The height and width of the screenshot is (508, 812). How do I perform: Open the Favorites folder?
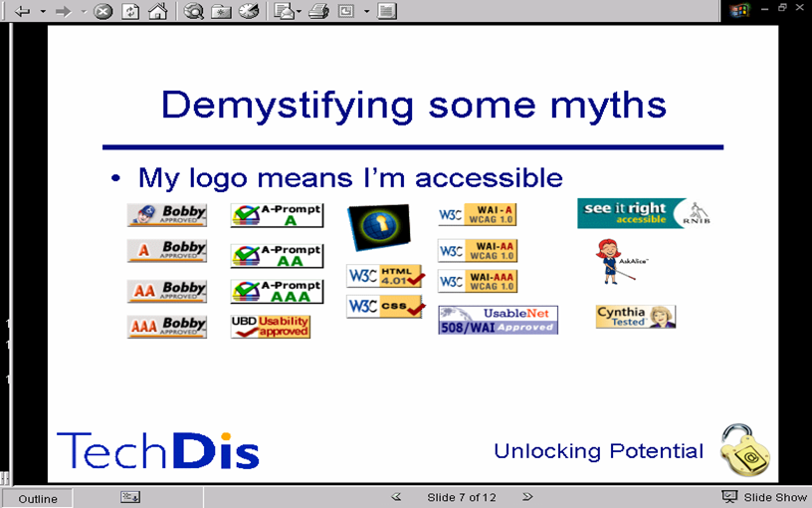pyautogui.click(x=221, y=11)
